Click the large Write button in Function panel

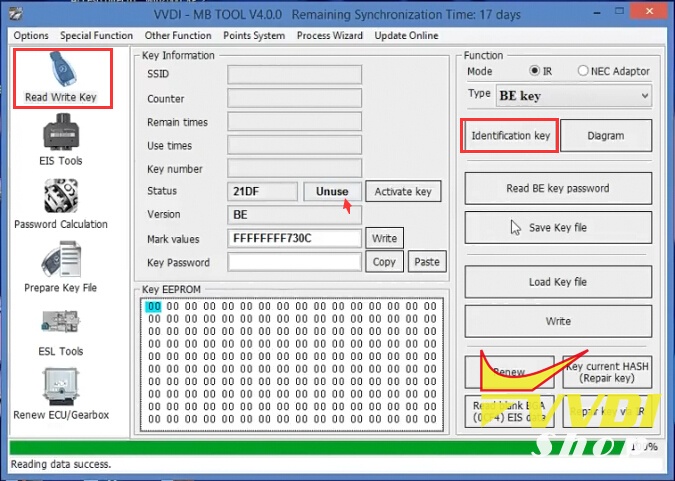click(x=558, y=321)
